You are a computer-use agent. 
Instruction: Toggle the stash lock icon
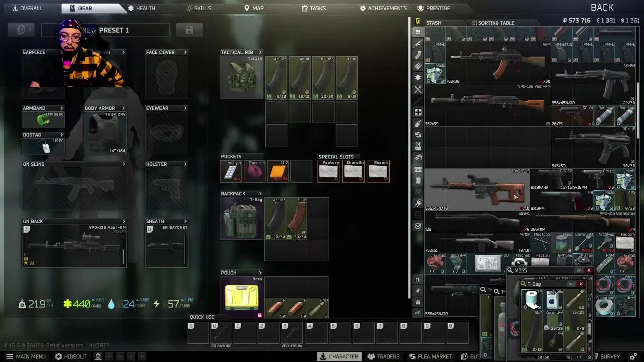418,302
